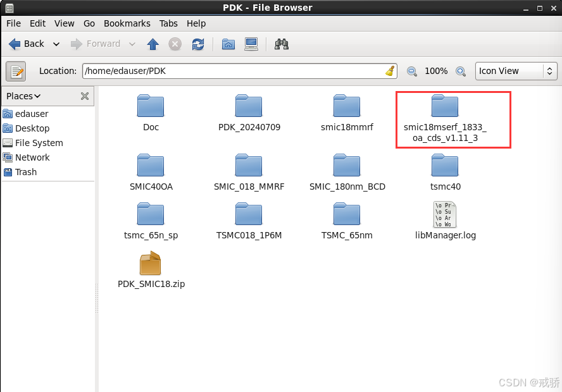Open the View menu
Viewport: 562px width, 392px height.
[64, 23]
